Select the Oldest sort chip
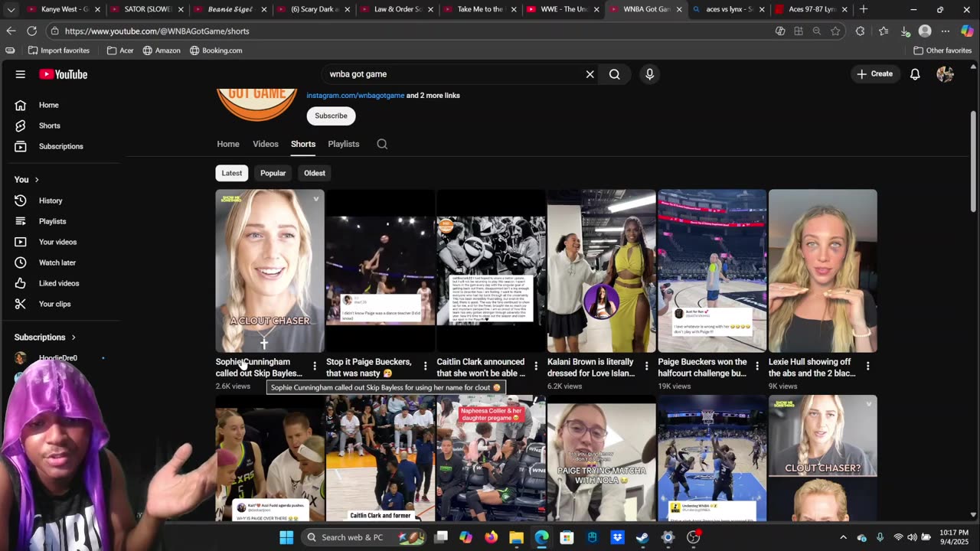This screenshot has height=551, width=980. [315, 173]
